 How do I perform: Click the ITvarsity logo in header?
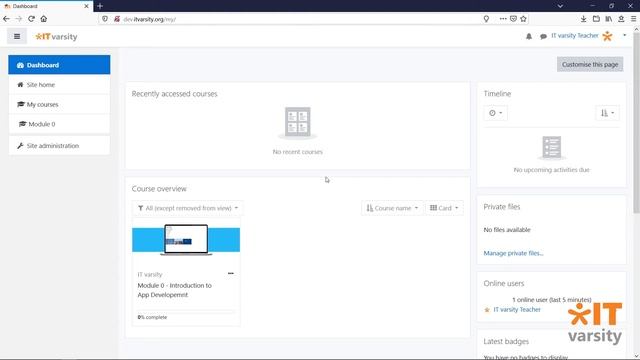[56, 37]
